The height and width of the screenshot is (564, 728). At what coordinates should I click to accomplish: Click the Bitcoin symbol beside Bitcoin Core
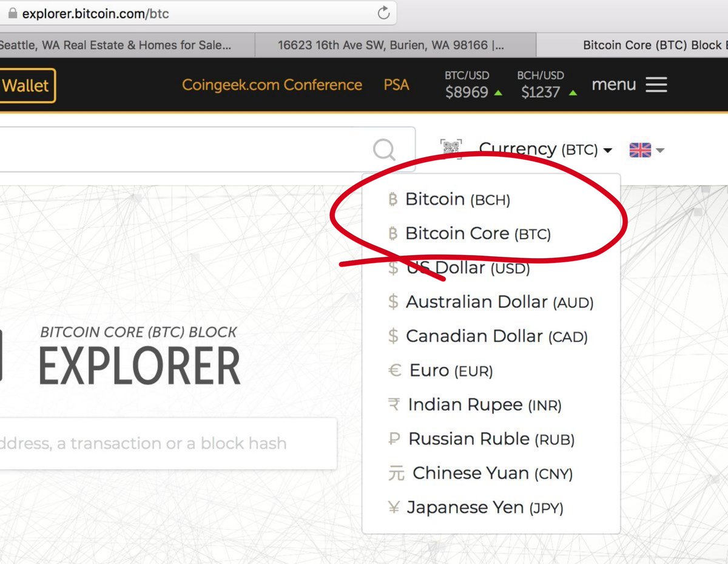[393, 234]
